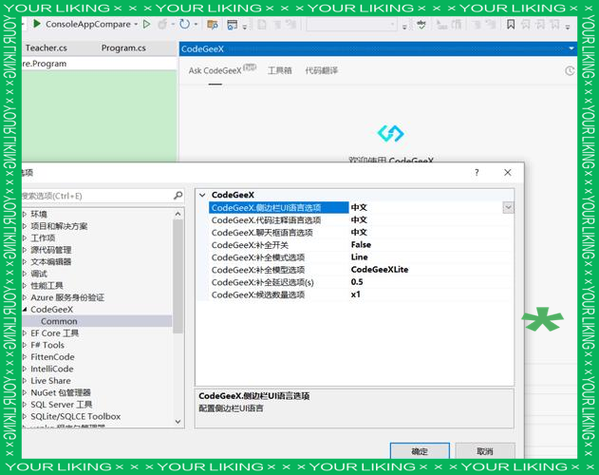Screen dimensions: 599x475
Task: Click the options tree scrollbar down arrow
Action: pos(178,422)
